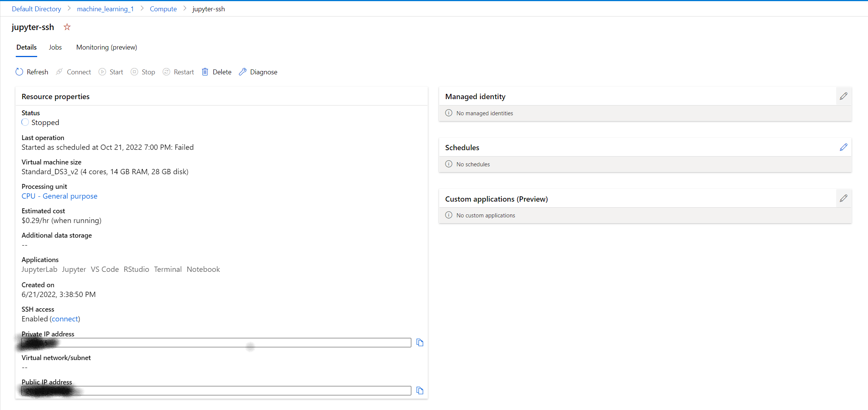Click the SSH access connect link

65,319
